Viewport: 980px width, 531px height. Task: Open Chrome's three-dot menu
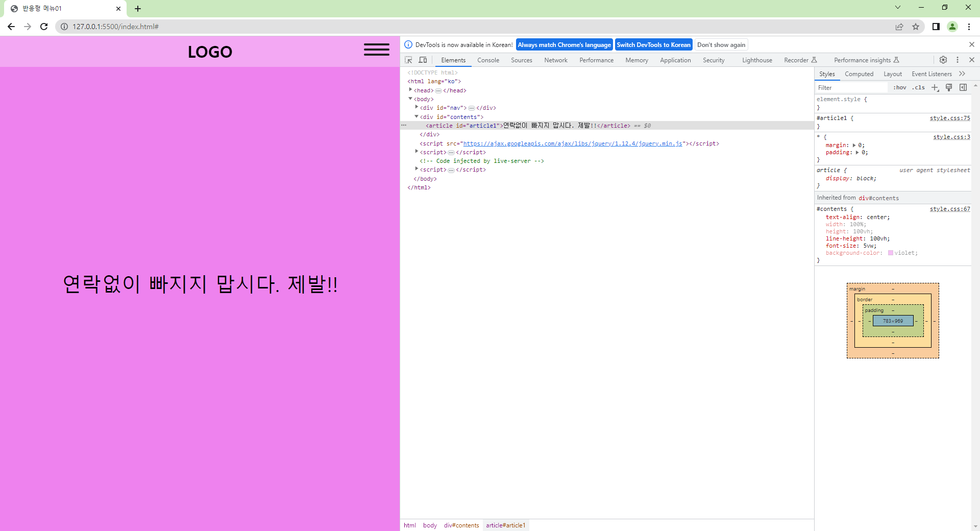tap(969, 27)
